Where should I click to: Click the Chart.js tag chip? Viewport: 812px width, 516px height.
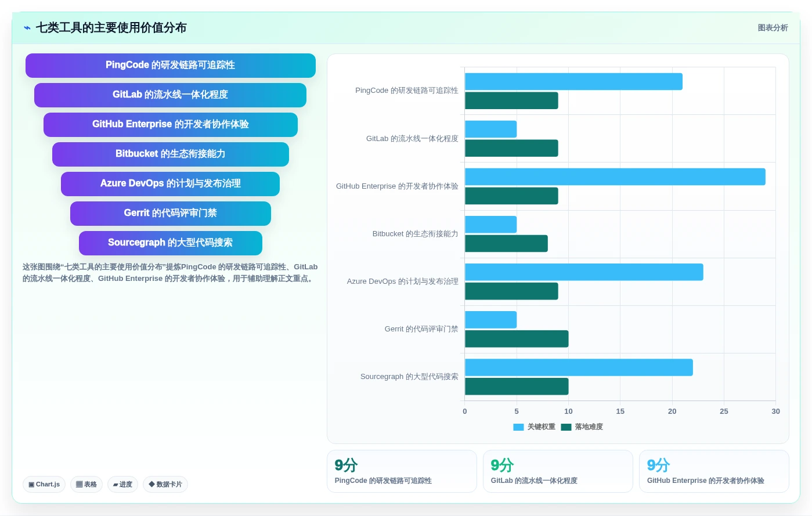44,484
